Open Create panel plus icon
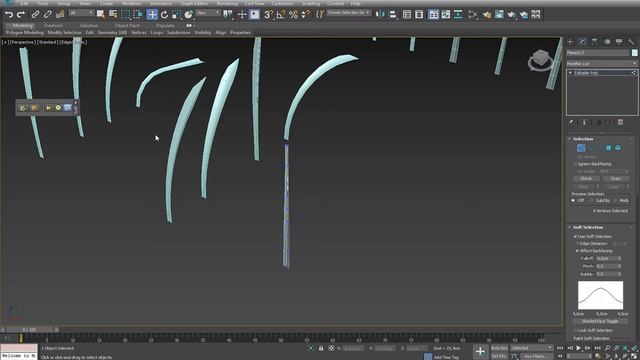This screenshot has width=640, height=360. pos(570,42)
